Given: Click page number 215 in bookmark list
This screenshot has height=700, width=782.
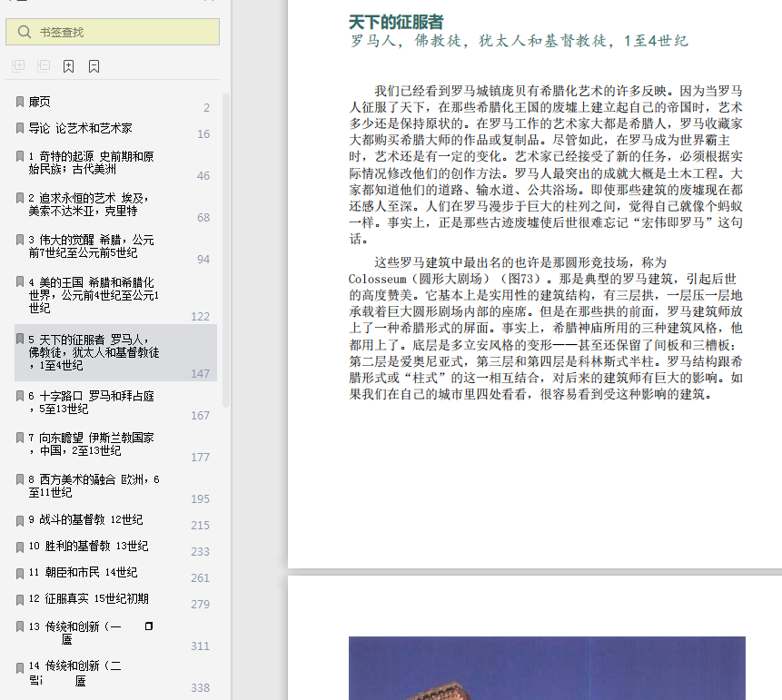Looking at the screenshot, I should click(201, 526).
